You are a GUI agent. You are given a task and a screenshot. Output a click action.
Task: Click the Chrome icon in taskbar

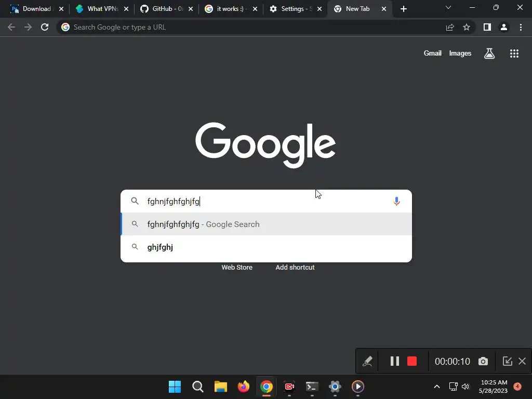coord(267,387)
